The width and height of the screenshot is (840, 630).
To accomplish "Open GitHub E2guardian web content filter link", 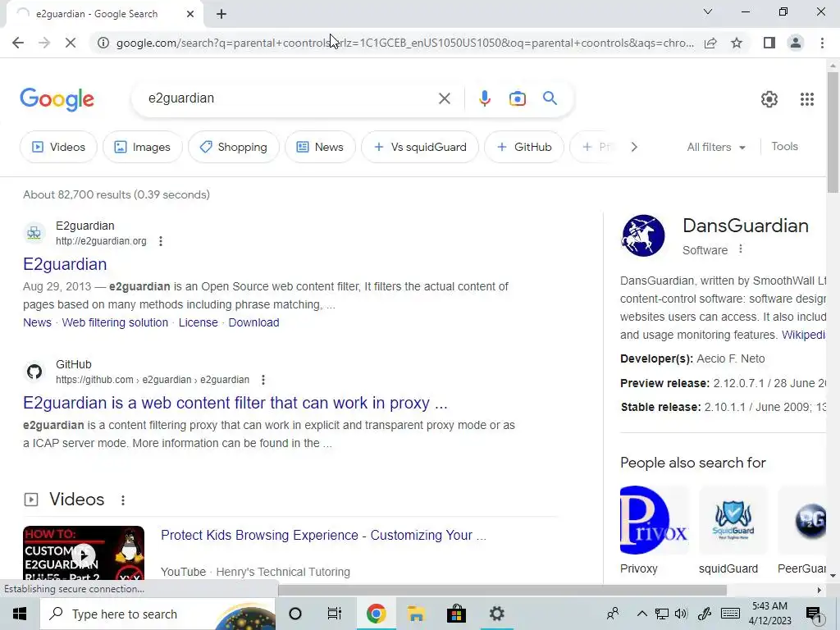I will point(235,403).
